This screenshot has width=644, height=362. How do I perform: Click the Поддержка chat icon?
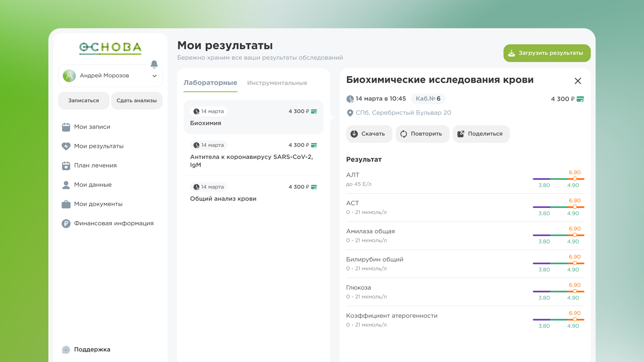[x=66, y=350]
